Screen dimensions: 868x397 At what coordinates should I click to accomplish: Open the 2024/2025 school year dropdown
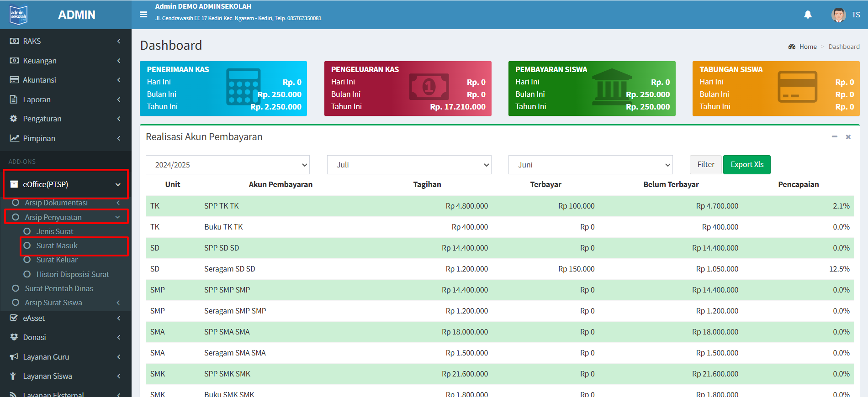228,165
